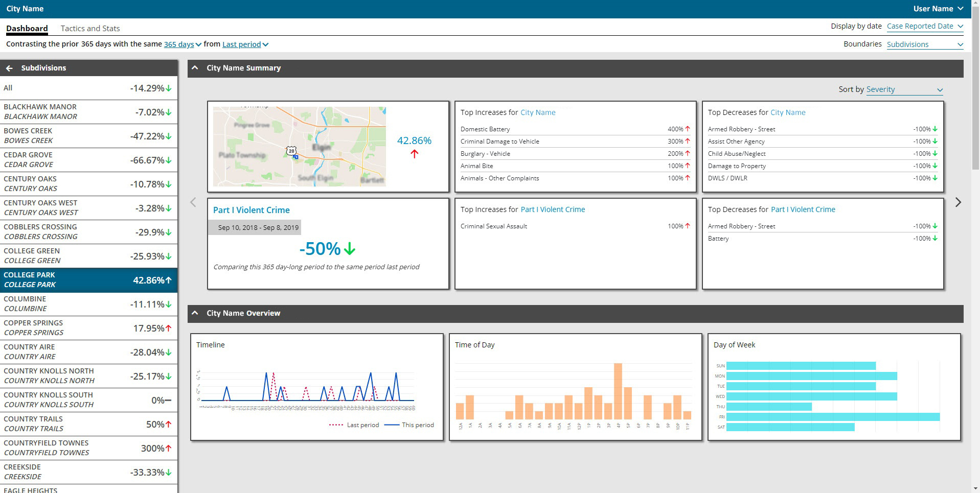Image resolution: width=980 pixels, height=493 pixels.
Task: Click the back arrow in the Subdivisions panel
Action: coord(9,67)
